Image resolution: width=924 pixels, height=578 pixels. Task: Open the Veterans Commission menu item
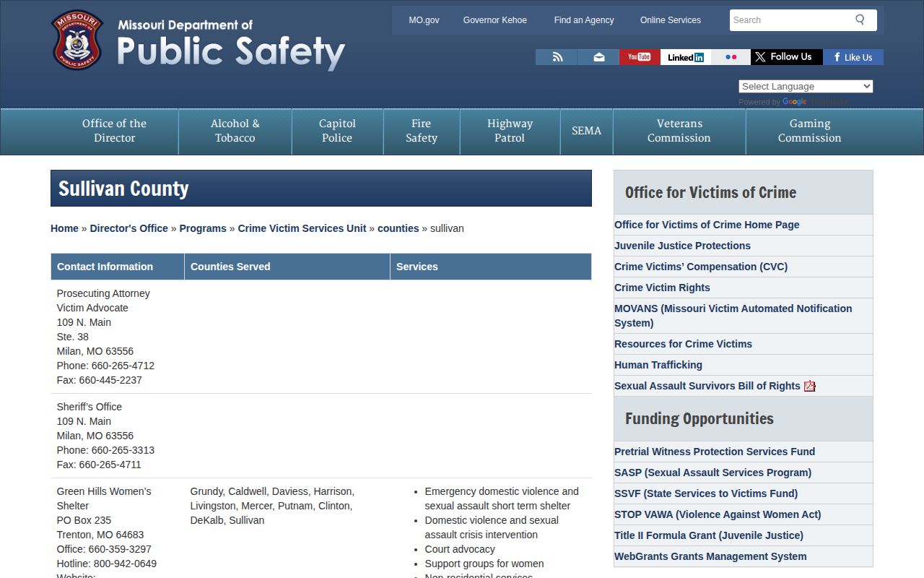pyautogui.click(x=679, y=131)
